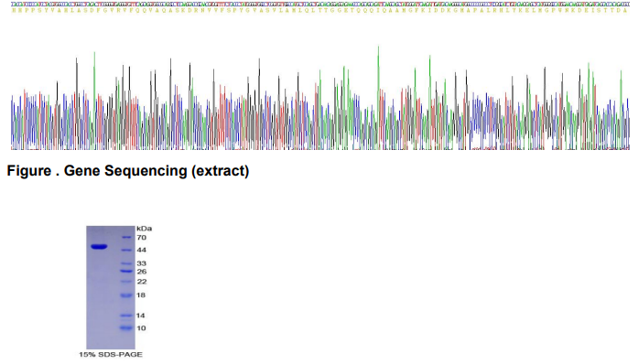Click the 70 kDa ladder band
The height and width of the screenshot is (364, 638).
[x=126, y=238]
